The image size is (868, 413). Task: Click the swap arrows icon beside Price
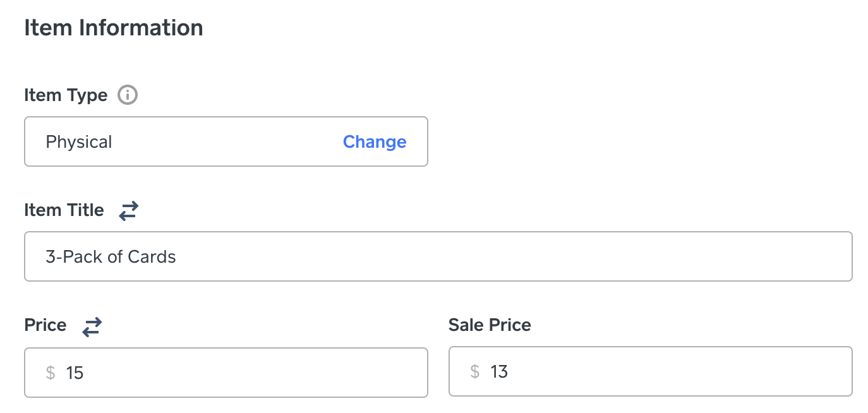coord(92,326)
